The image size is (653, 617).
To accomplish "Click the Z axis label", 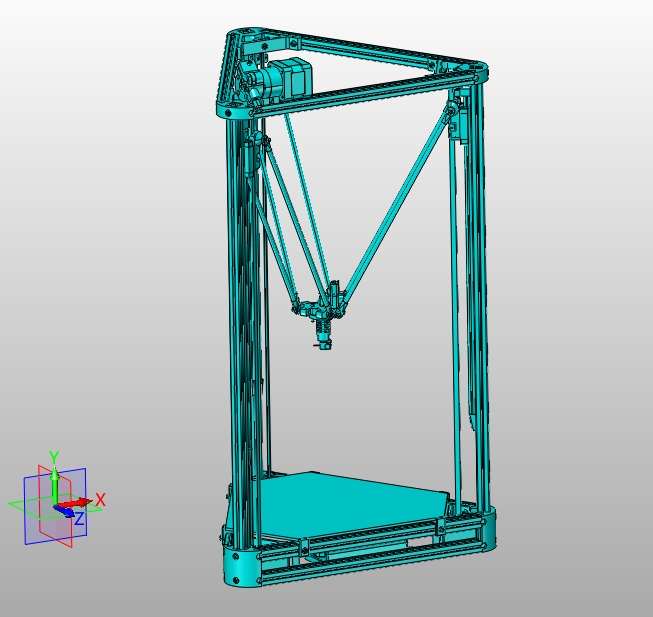I will click(79, 519).
